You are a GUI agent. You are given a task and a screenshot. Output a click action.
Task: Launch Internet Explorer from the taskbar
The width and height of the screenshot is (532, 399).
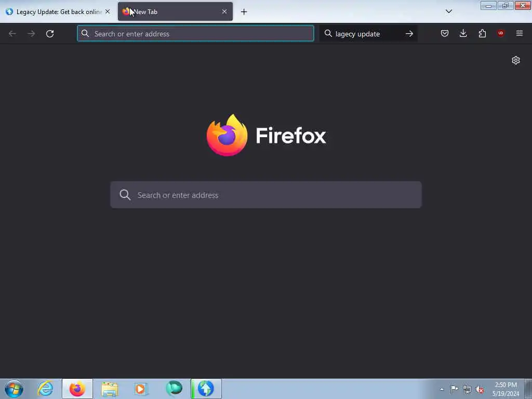point(46,389)
